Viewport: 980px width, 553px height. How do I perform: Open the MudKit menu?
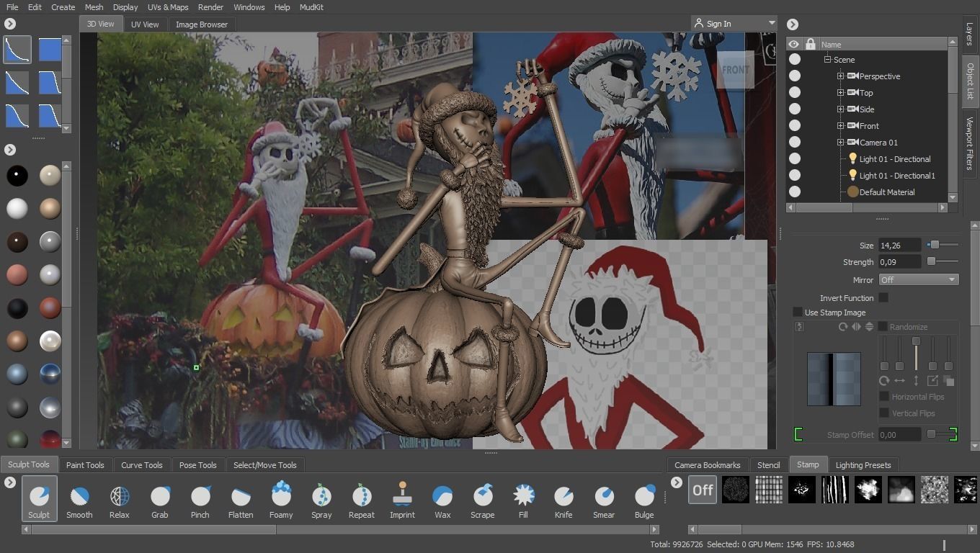(311, 7)
